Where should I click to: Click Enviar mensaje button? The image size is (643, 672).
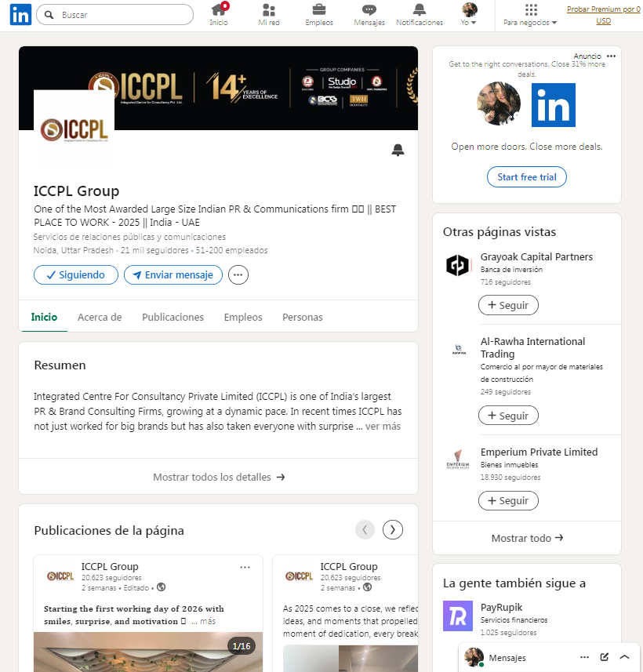click(x=173, y=274)
